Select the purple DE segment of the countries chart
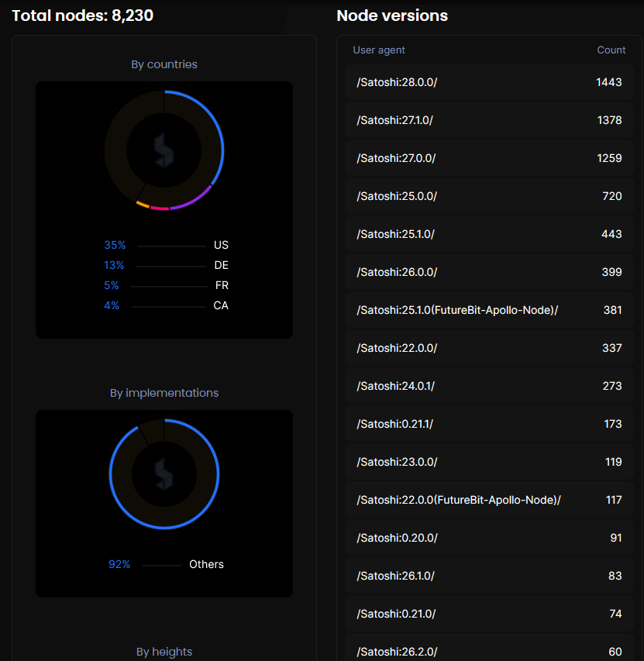This screenshot has width=644, height=661. pos(194,199)
